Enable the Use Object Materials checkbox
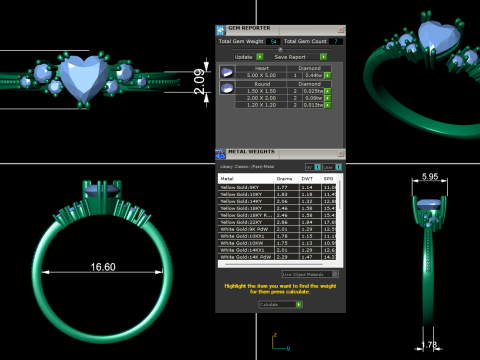The height and width of the screenshot is (360, 480). click(x=335, y=274)
